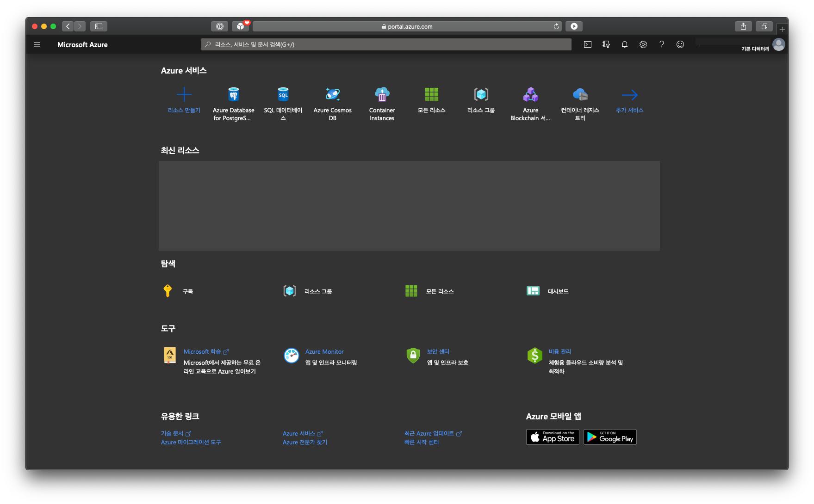Open 리소스 그룹 in Azure 서비스 row

click(481, 94)
